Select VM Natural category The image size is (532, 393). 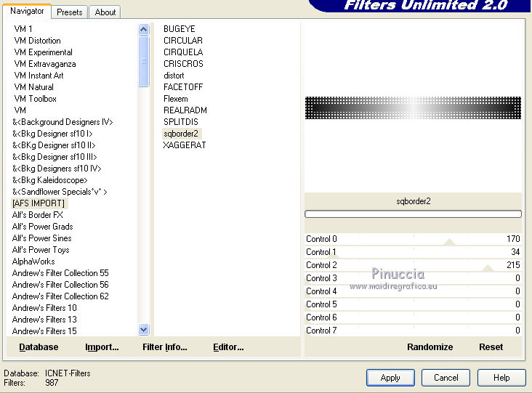tap(33, 87)
